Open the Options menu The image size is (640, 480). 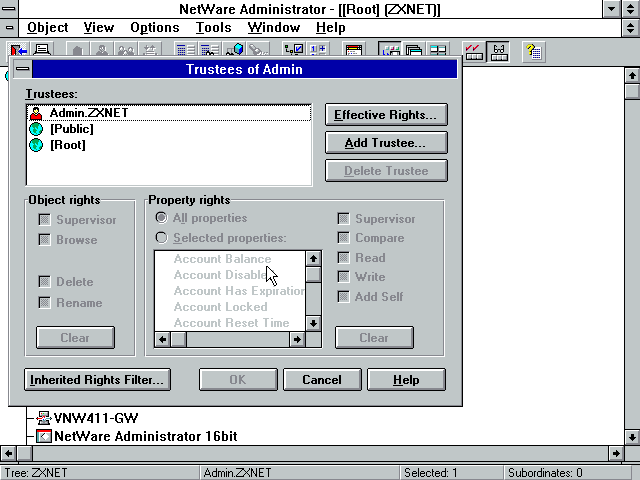tap(155, 27)
